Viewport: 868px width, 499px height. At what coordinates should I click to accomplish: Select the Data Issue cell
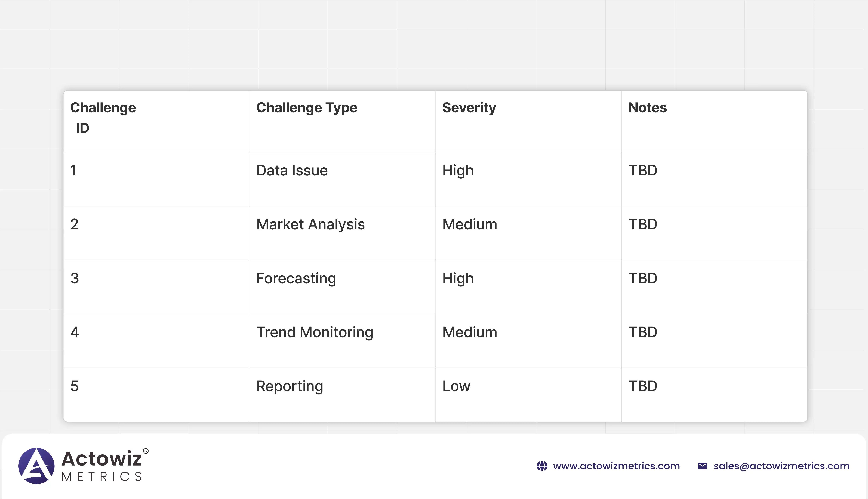point(292,170)
